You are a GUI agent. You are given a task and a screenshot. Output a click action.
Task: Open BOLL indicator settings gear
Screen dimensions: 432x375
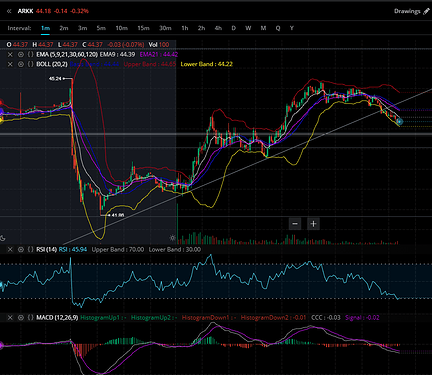point(21,64)
